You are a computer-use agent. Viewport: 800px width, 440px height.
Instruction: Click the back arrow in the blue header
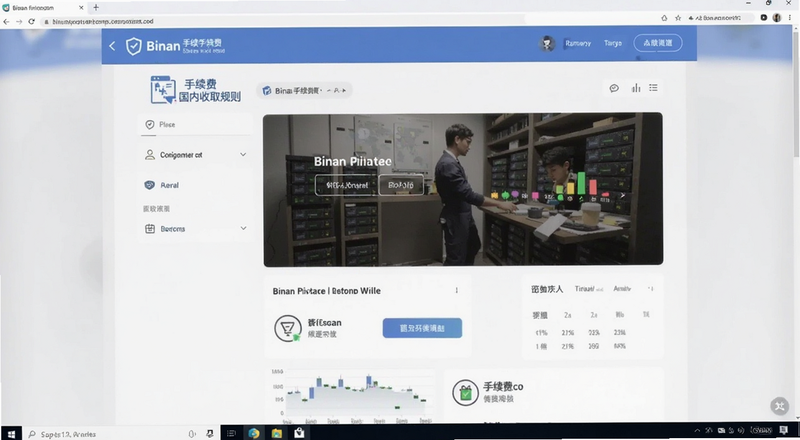pos(112,46)
